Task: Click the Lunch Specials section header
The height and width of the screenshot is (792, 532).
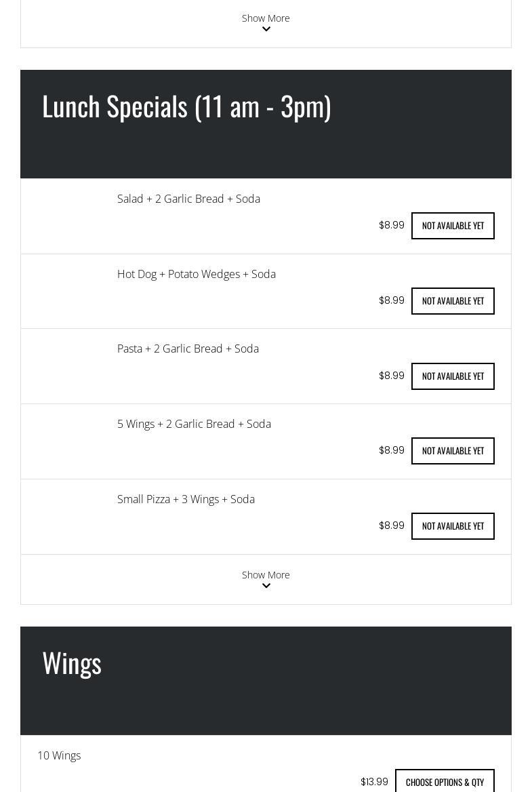Action: [x=186, y=106]
